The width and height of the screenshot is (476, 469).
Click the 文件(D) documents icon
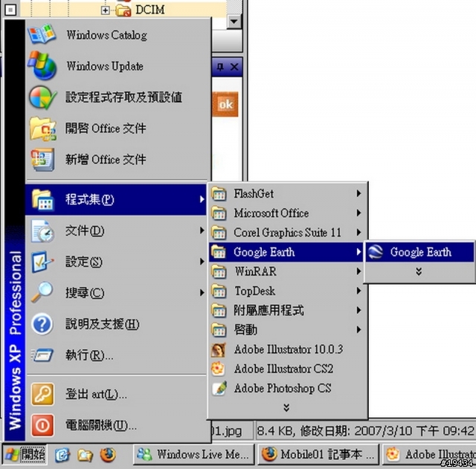[42, 231]
